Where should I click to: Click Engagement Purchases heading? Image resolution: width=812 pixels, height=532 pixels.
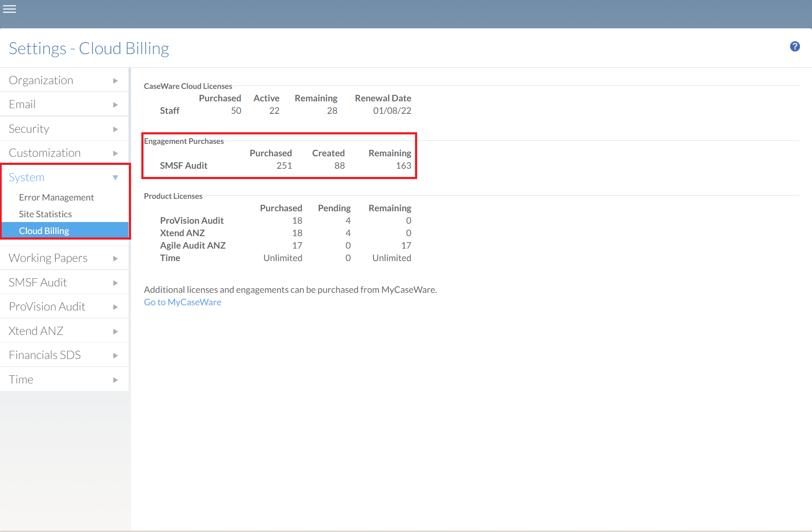184,141
